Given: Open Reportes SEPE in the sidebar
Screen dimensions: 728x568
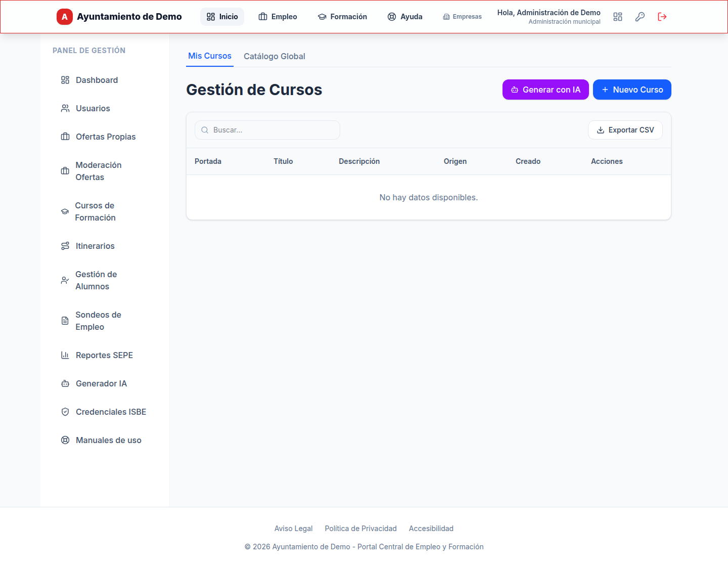Looking at the screenshot, I should pos(105,355).
